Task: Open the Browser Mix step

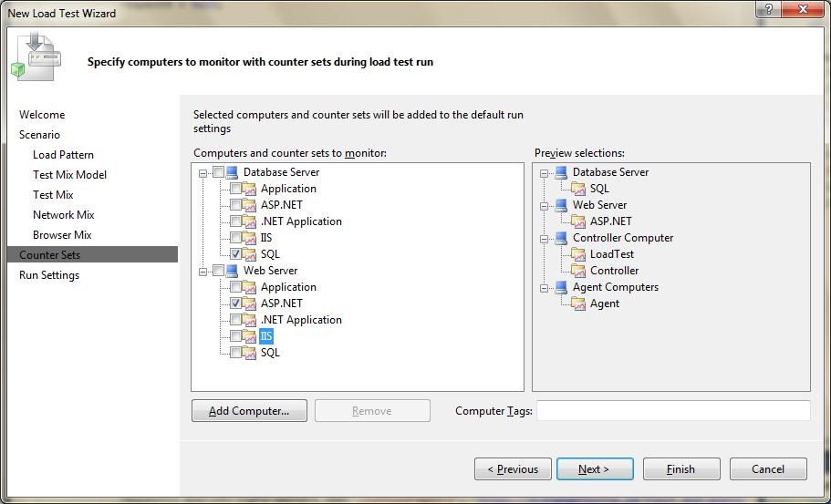Action: pos(62,235)
